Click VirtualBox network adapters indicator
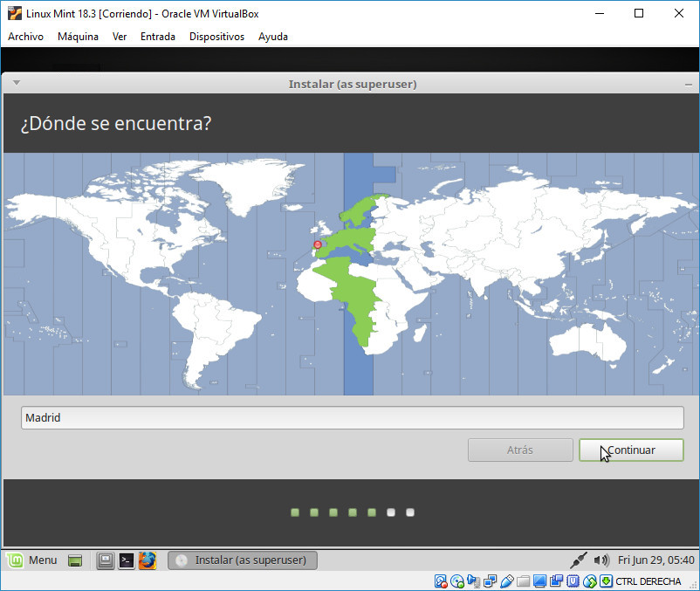This screenshot has height=591, width=700. pyautogui.click(x=490, y=581)
